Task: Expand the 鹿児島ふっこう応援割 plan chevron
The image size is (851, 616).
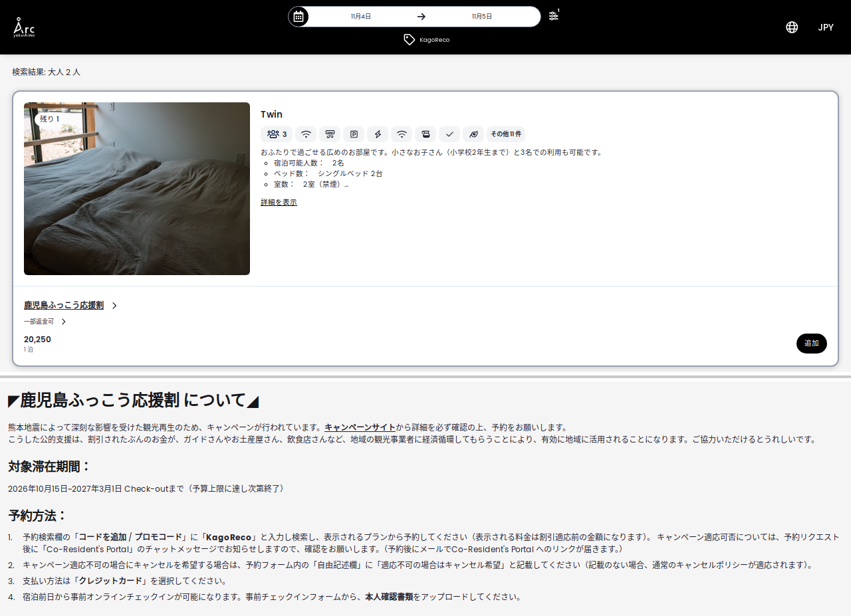Action: point(114,306)
